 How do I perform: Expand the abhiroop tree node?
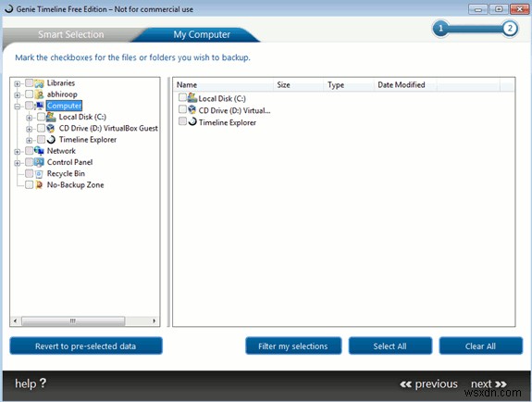18,95
